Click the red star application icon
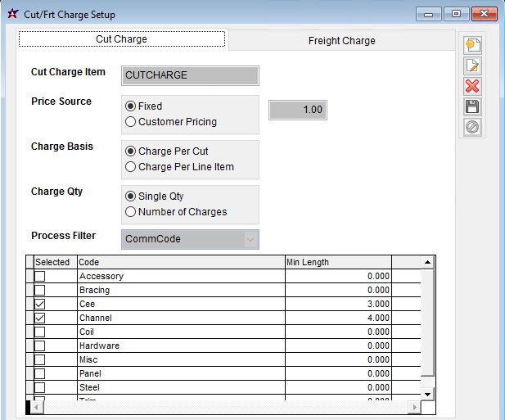 pyautogui.click(x=13, y=14)
